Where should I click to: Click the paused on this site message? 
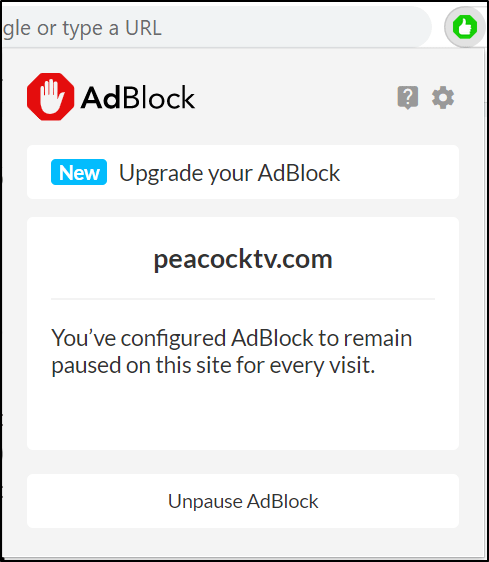(232, 351)
